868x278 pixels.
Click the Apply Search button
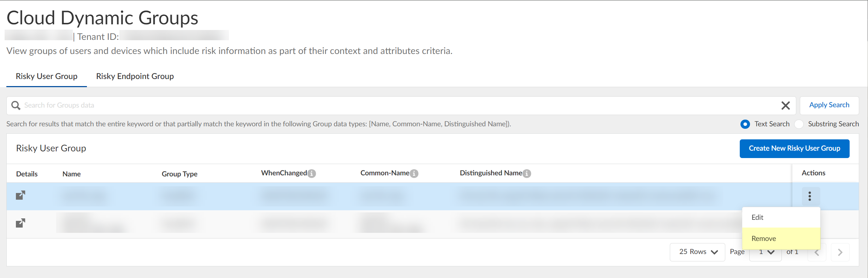click(x=829, y=105)
